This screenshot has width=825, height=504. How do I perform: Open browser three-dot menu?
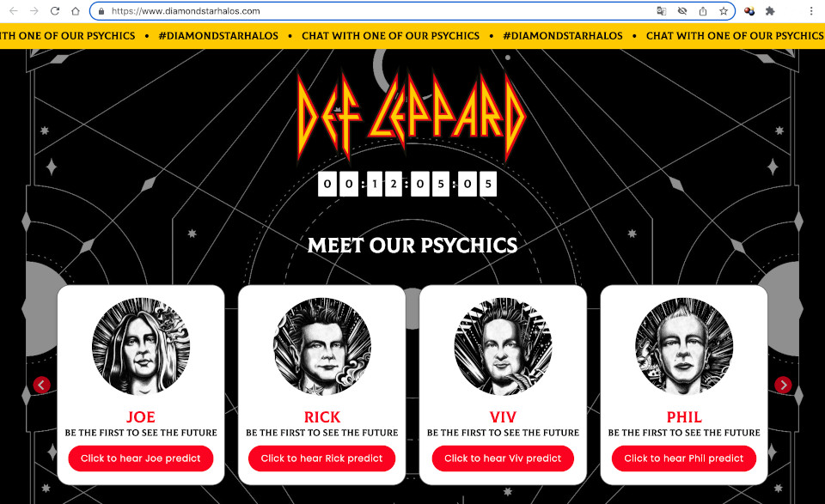pos(811,11)
